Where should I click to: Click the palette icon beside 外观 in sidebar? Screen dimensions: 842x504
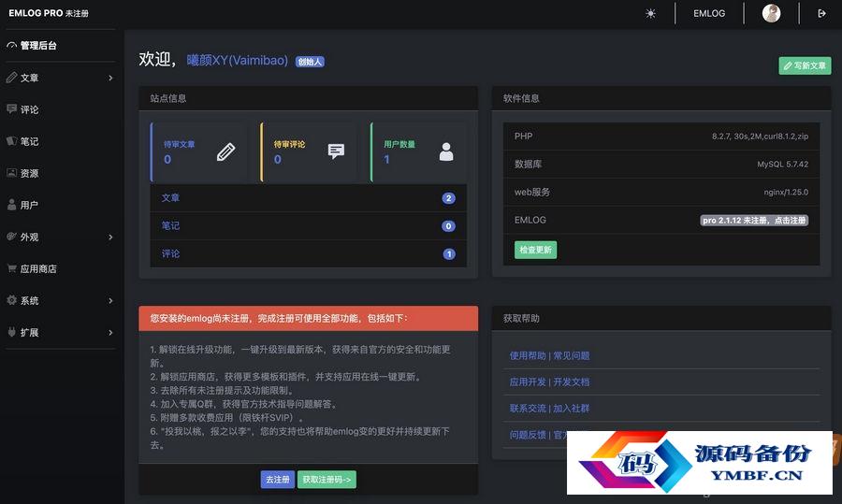coord(11,237)
